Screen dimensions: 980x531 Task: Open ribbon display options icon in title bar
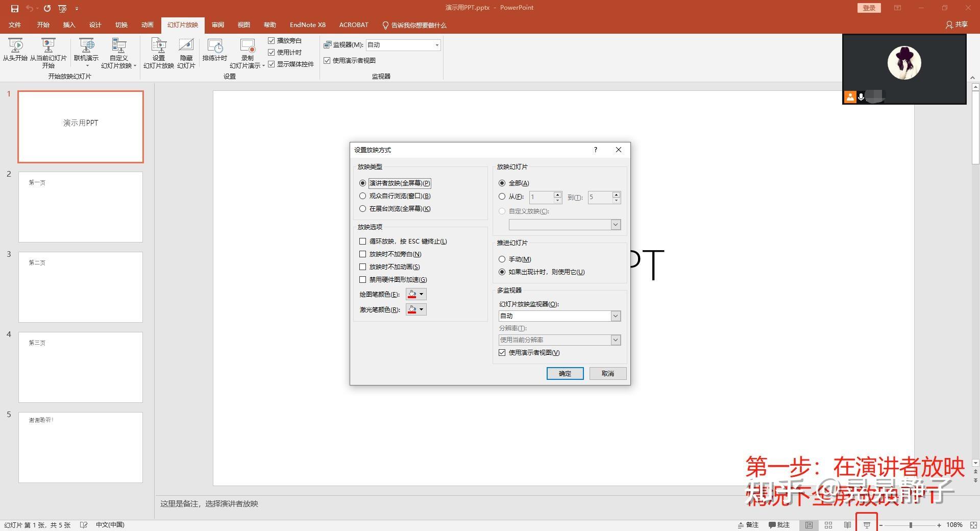897,8
